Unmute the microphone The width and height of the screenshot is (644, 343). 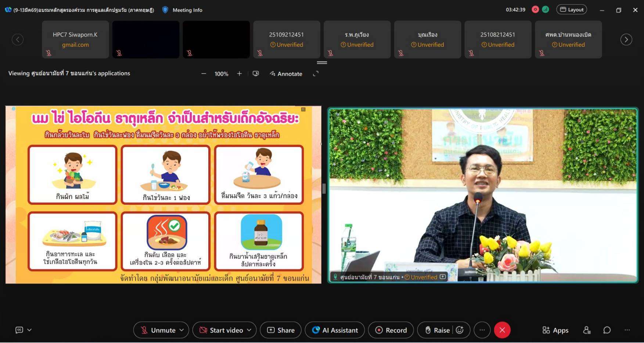pos(158,330)
